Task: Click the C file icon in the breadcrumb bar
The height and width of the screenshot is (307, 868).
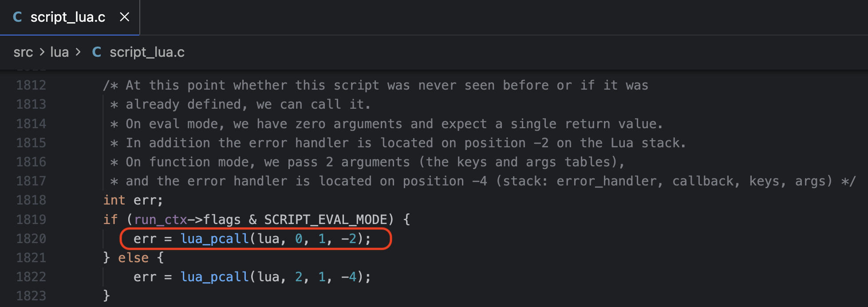Action: pyautogui.click(x=96, y=52)
